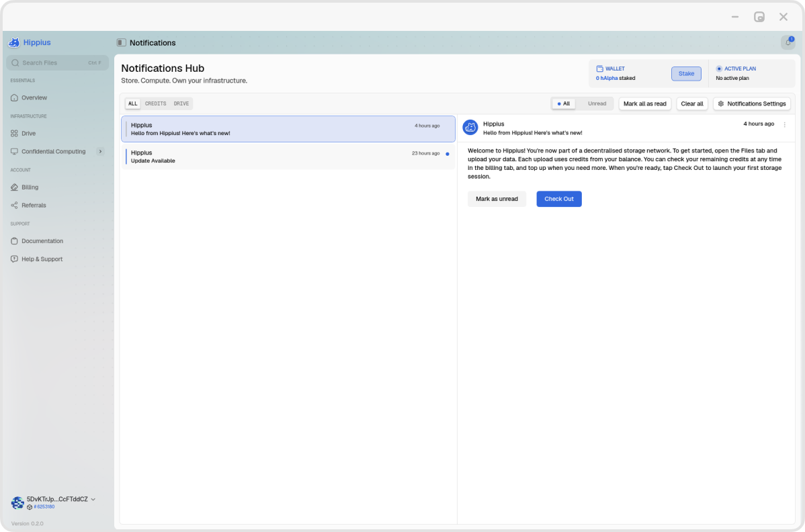Select the ALL category tab

point(133,103)
